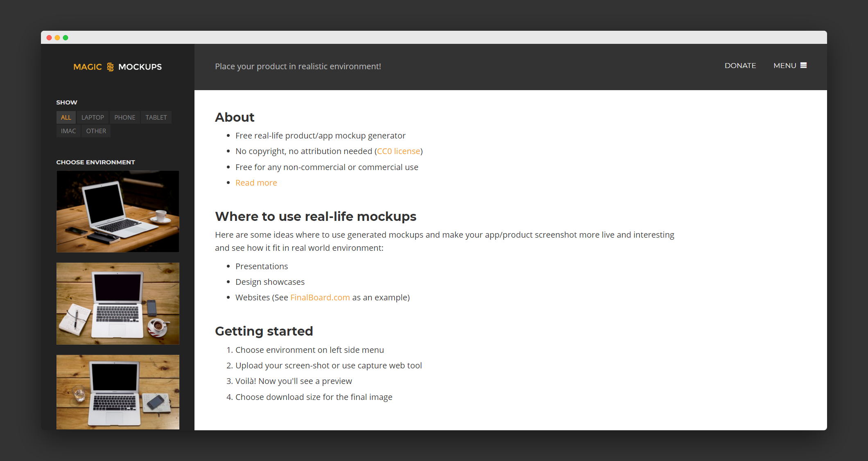The height and width of the screenshot is (461, 868).
Task: Enable the TABLET filter
Action: [x=156, y=117]
